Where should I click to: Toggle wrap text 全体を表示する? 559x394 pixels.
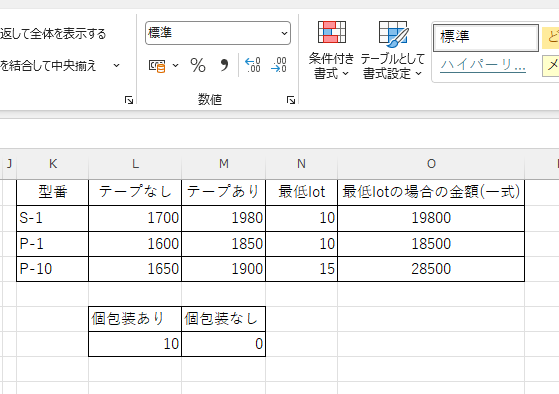pyautogui.click(x=53, y=34)
